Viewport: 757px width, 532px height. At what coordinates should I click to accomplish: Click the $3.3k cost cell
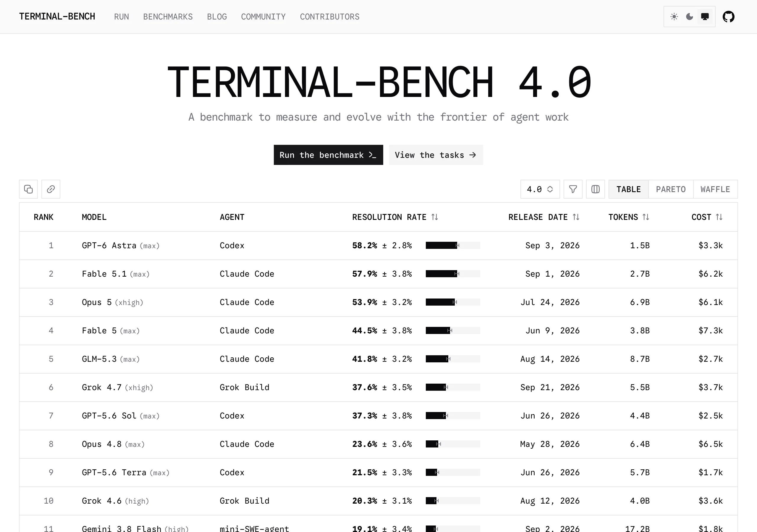711,246
